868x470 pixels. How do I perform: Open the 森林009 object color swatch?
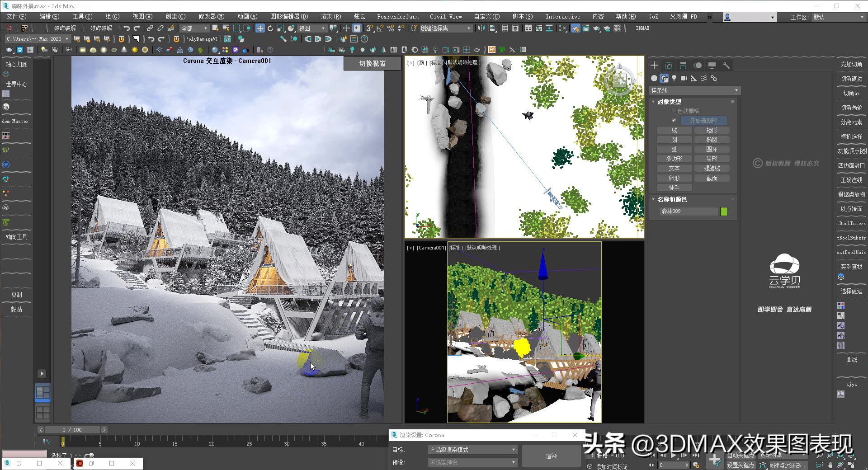click(723, 211)
